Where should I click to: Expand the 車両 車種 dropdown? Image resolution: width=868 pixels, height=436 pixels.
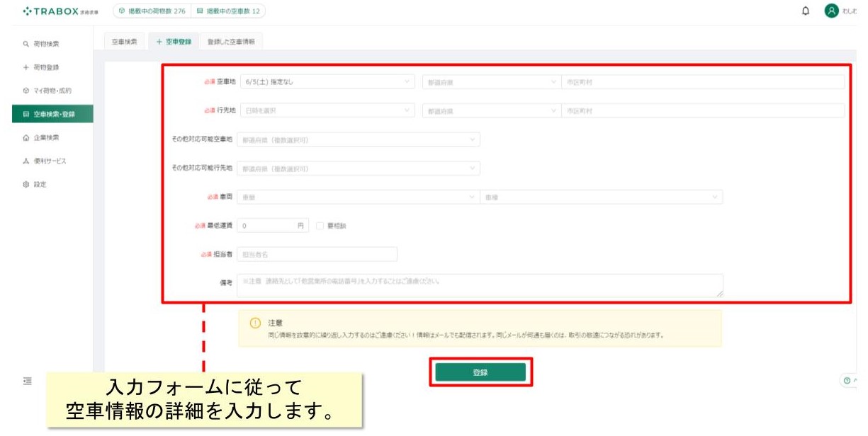point(602,197)
